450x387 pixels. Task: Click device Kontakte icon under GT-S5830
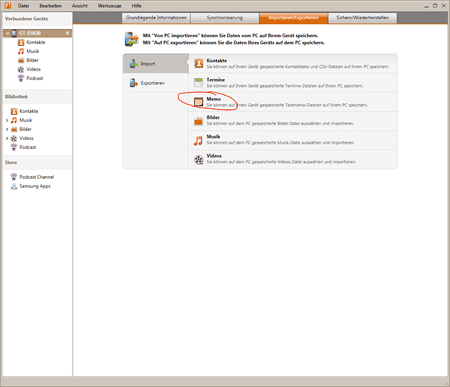[x=21, y=42]
